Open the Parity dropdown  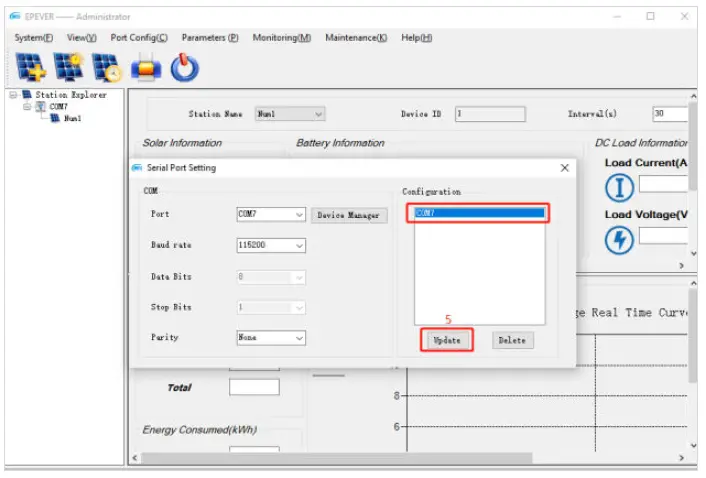300,338
